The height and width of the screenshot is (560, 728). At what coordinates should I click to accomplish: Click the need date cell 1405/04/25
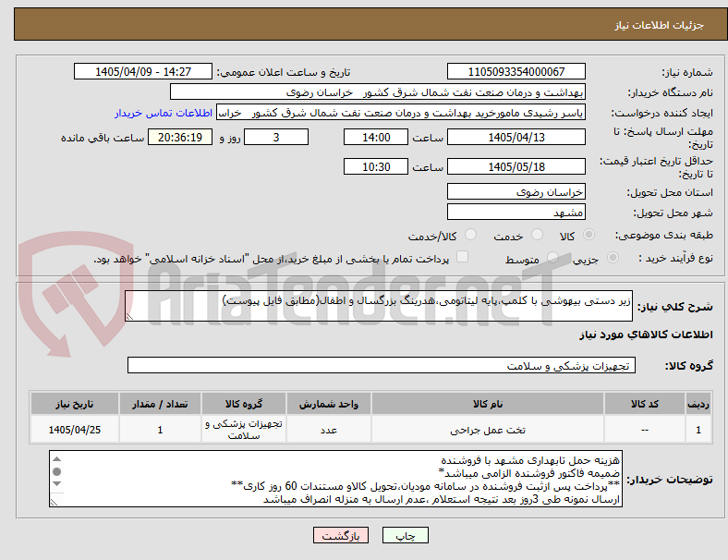click(x=75, y=430)
